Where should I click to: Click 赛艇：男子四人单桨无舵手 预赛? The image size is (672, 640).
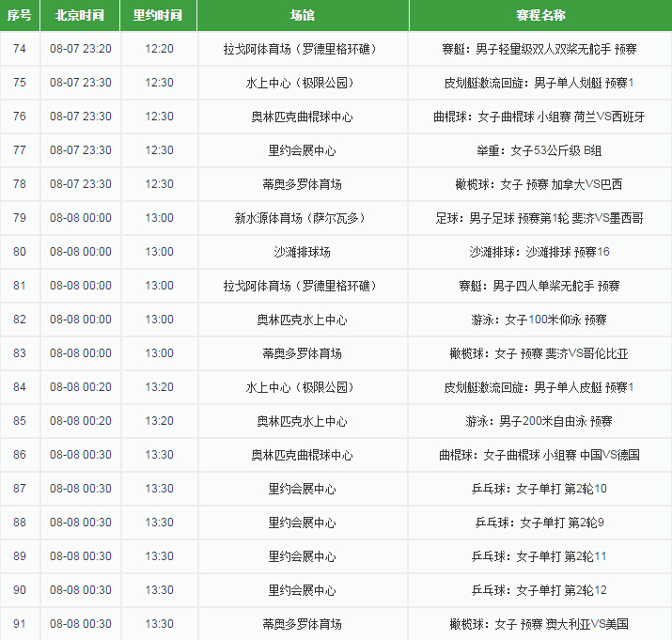pos(539,287)
